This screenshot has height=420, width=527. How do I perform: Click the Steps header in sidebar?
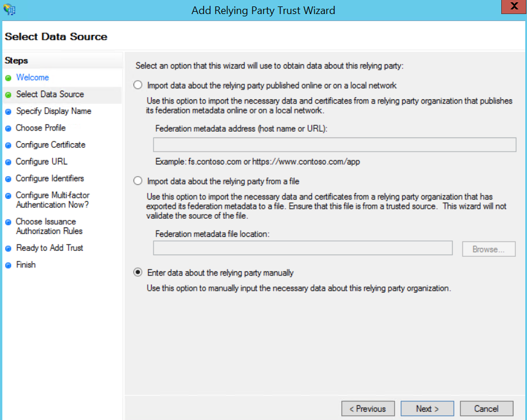[16, 60]
